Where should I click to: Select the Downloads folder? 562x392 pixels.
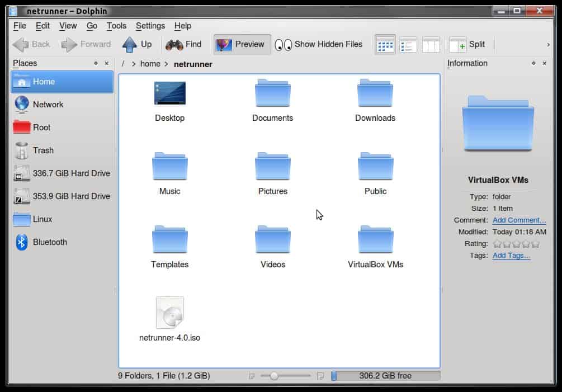pyautogui.click(x=375, y=101)
